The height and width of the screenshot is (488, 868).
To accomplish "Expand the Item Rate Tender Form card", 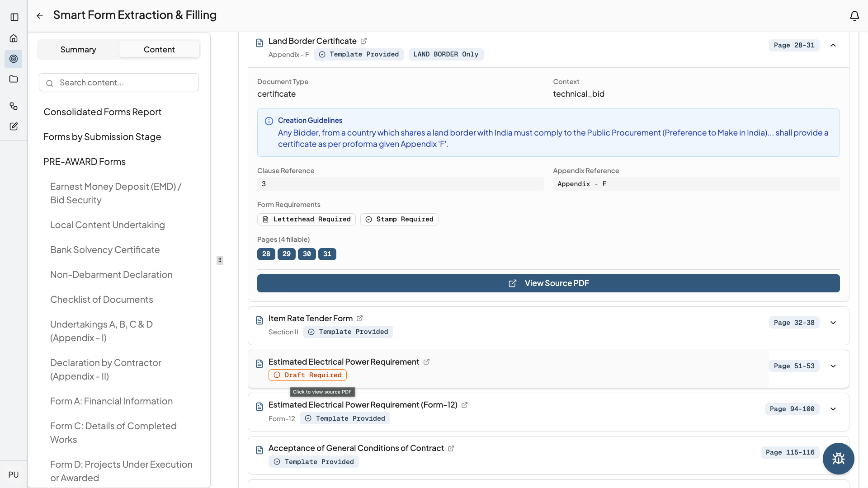I will pyautogui.click(x=833, y=323).
